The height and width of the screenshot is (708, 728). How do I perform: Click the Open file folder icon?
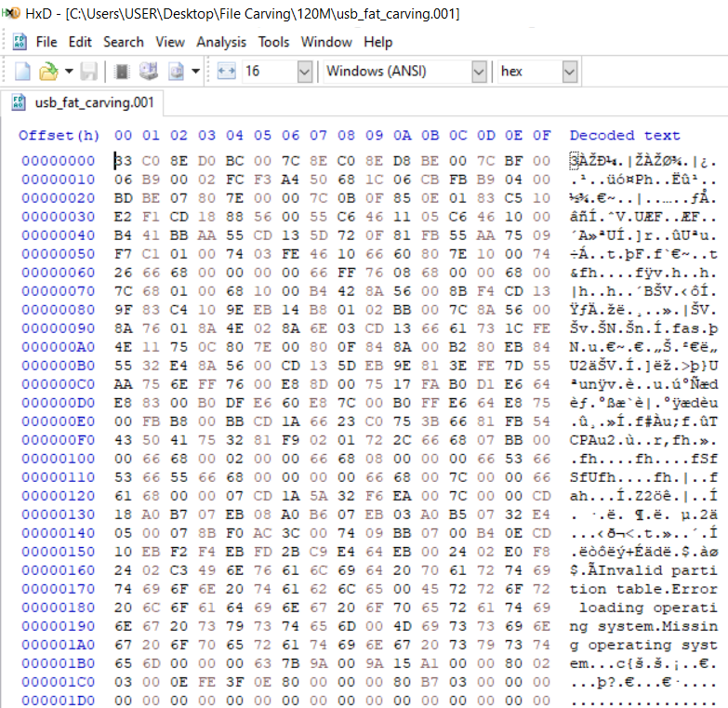click(x=48, y=72)
